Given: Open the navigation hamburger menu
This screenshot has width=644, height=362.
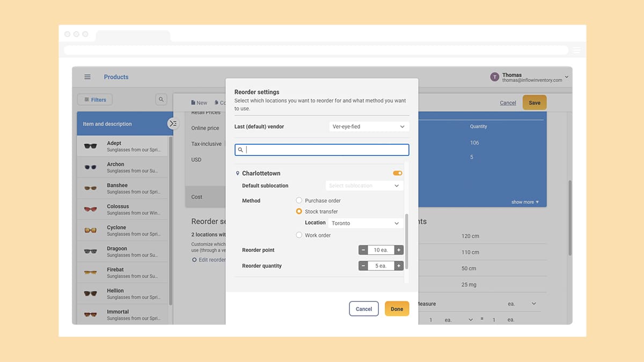Looking at the screenshot, I should tap(87, 77).
